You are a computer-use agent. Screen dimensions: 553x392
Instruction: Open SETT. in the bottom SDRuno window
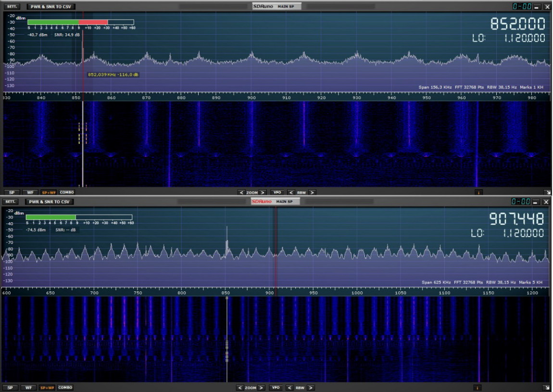click(x=10, y=202)
